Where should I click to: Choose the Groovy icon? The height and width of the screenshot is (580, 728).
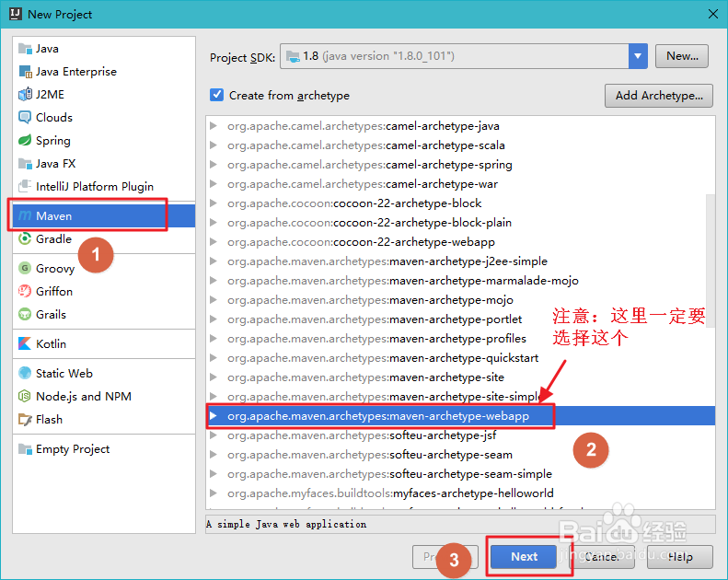[25, 268]
